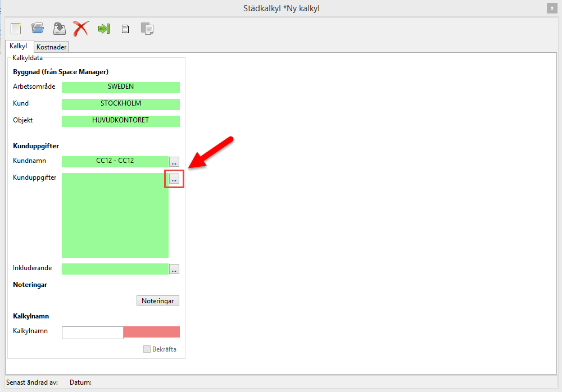Switch to the Kostnader tab

click(x=52, y=47)
